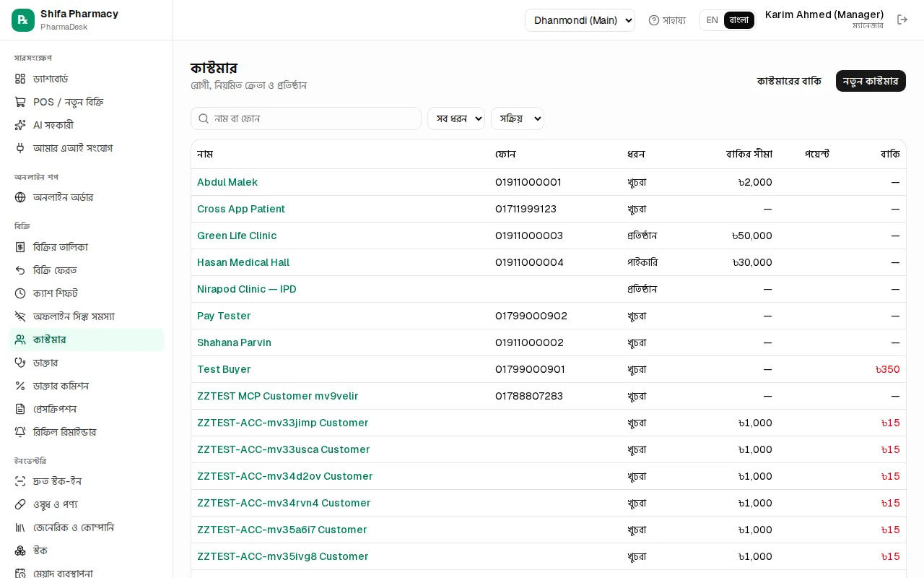Switch language to EN

coord(712,20)
